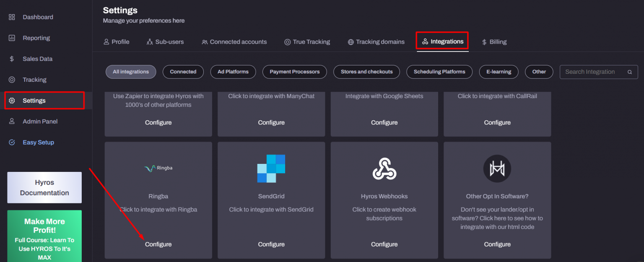Click the SendGrid integration logo

tap(271, 169)
